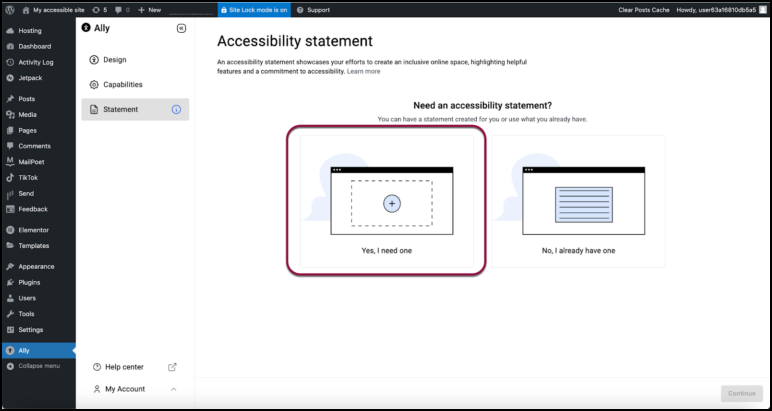Click Clear Posts Cache in admin bar
The height and width of the screenshot is (411, 772).
(x=646, y=9)
